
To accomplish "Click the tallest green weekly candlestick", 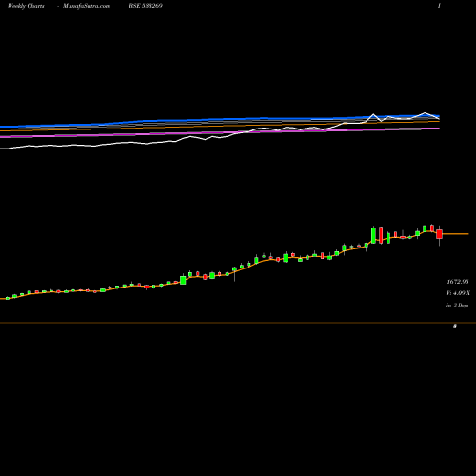I will 373,235.
